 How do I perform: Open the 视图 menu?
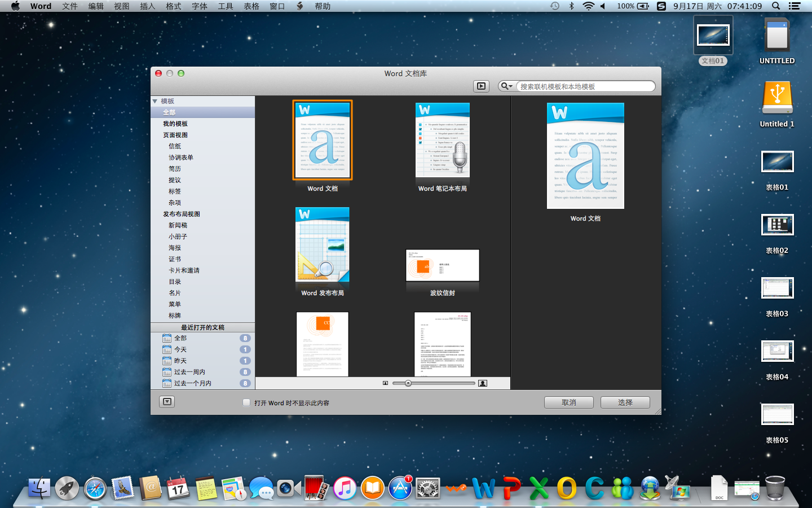pyautogui.click(x=122, y=6)
